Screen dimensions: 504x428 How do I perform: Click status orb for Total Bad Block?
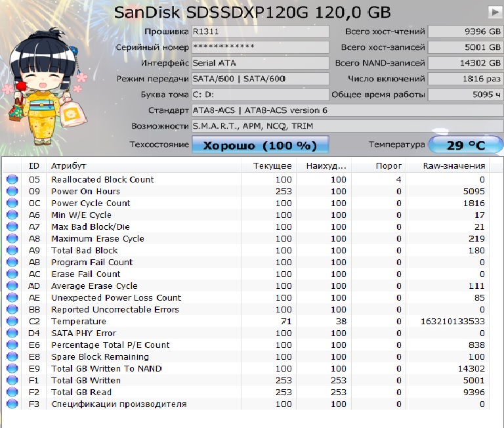[x=12, y=250]
